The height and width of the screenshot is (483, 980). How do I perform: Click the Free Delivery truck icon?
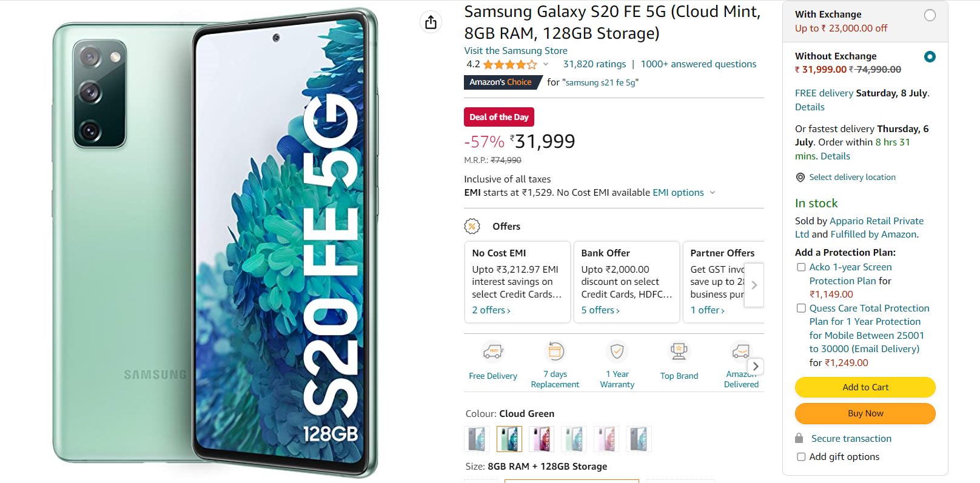(x=493, y=351)
